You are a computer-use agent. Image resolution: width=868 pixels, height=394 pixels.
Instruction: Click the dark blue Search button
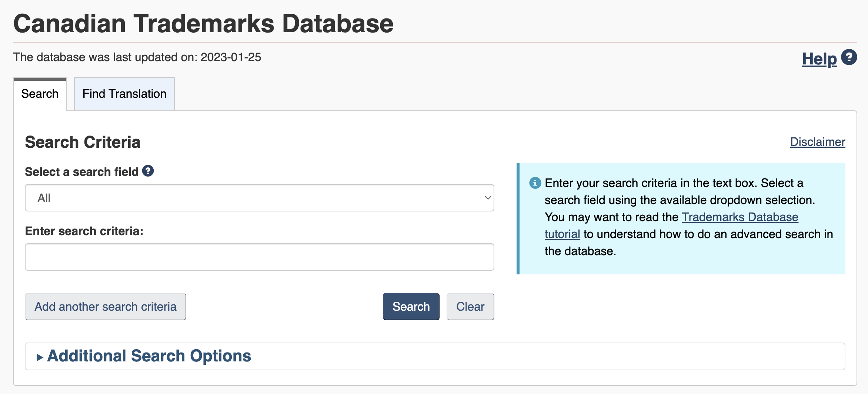(411, 307)
